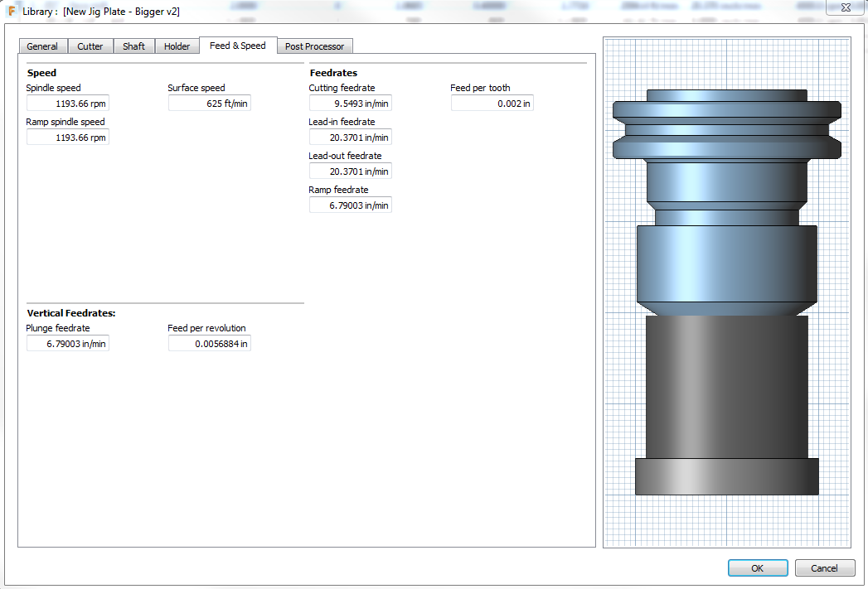This screenshot has width=868, height=589.
Task: Click the Plunge feedrate field
Action: click(68, 344)
